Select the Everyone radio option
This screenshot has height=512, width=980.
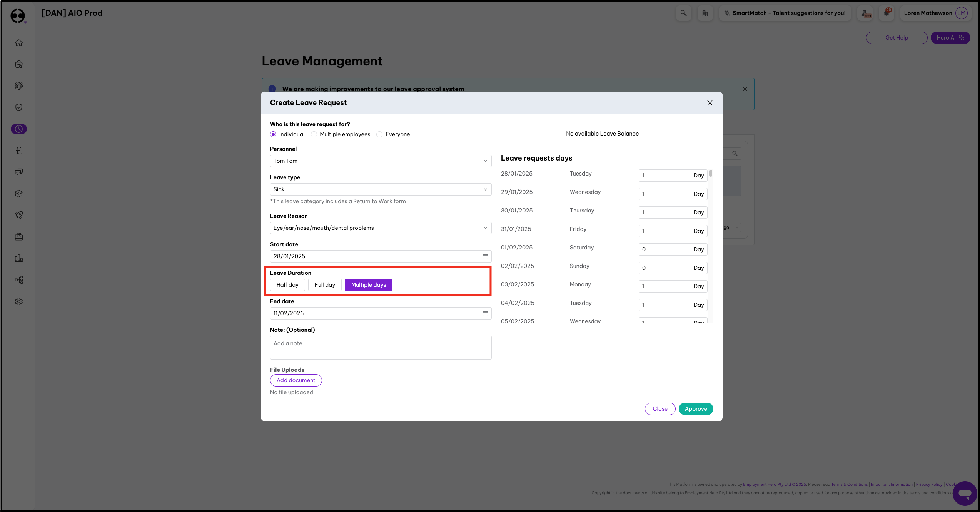(x=380, y=134)
